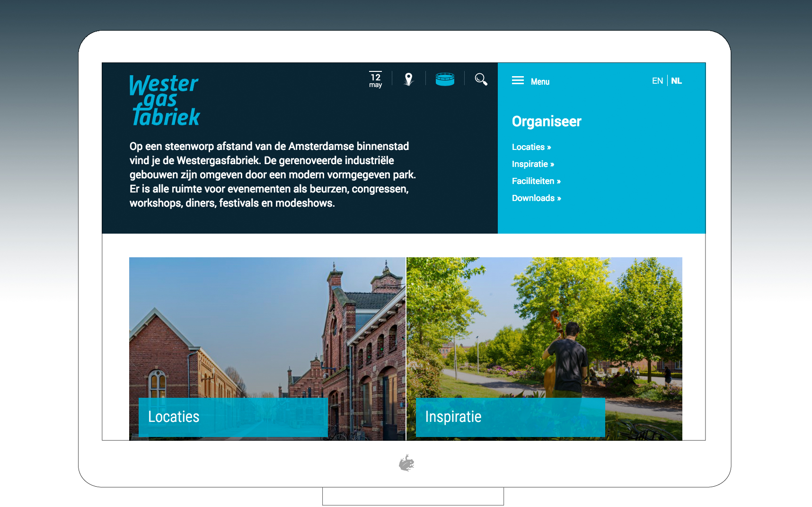Open the Locaties » link

point(531,147)
